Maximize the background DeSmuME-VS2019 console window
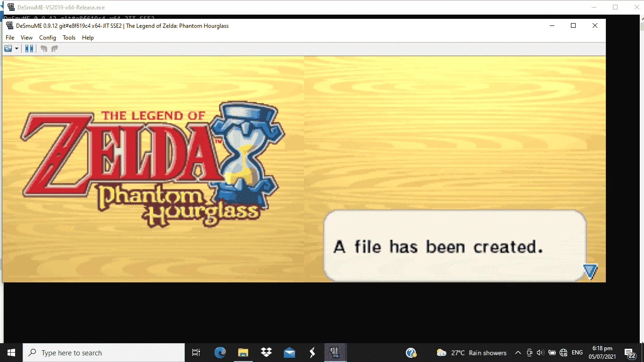 click(615, 7)
